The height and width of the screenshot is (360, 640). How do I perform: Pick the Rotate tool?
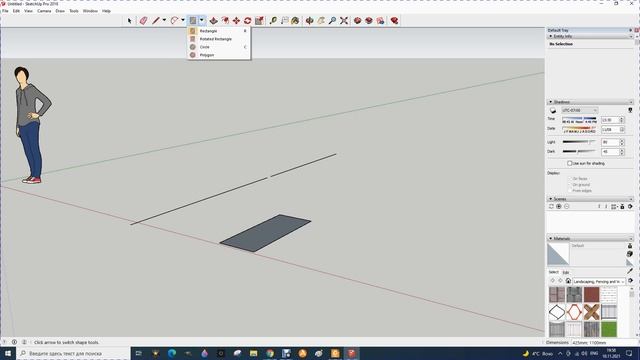pos(248,20)
